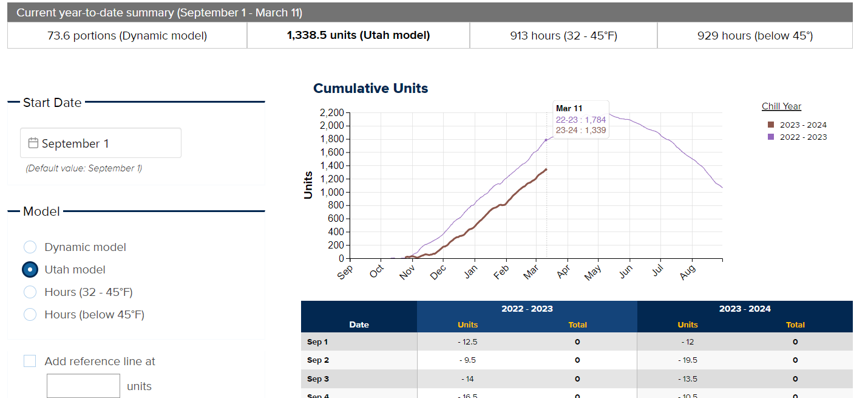This screenshot has height=398, width=868.
Task: Click the 2022 - 2023 legend label
Action: pyautogui.click(x=803, y=137)
